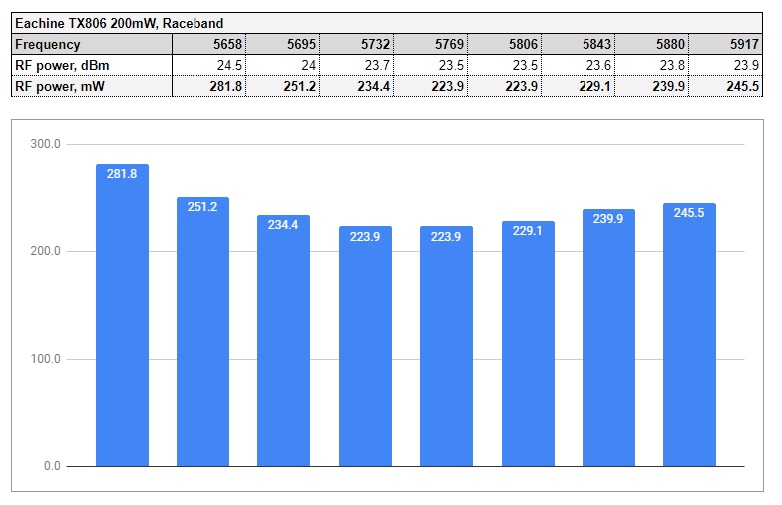
Task: Click the chart bar labeled 281.8
Action: [122, 315]
